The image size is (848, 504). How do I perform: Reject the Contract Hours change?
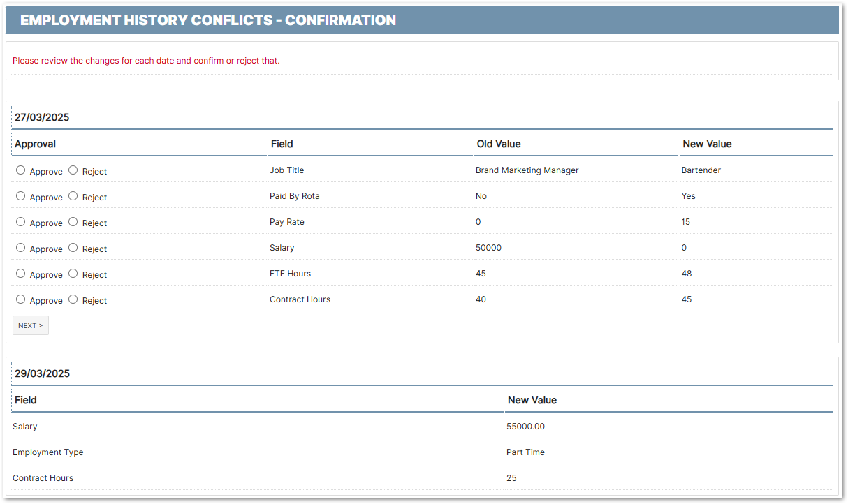tap(73, 299)
